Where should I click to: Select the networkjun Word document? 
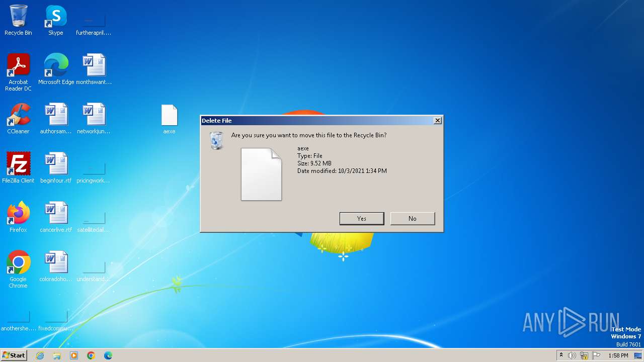tap(94, 119)
